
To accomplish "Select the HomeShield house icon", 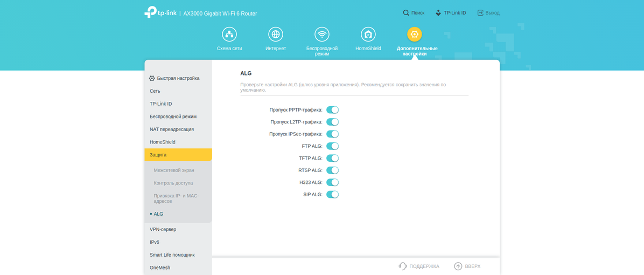I will (368, 35).
